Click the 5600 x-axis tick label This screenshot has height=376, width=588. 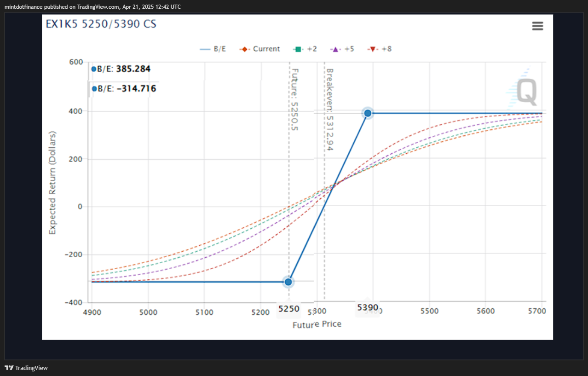pos(485,311)
